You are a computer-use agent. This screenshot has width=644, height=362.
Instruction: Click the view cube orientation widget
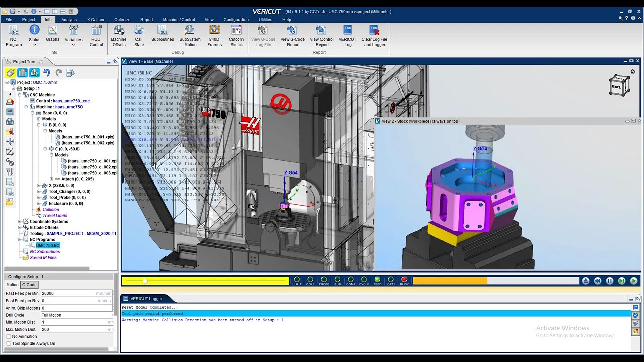[x=619, y=85]
